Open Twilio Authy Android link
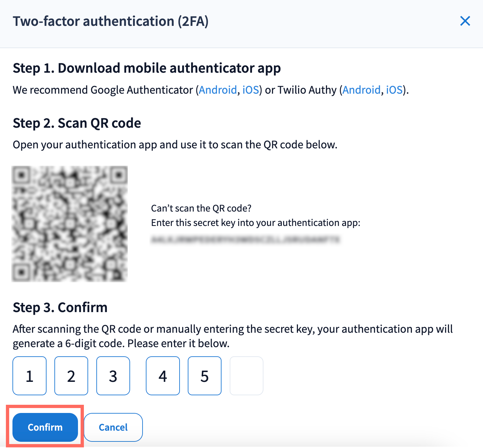Image resolution: width=483 pixels, height=448 pixels. pyautogui.click(x=361, y=90)
